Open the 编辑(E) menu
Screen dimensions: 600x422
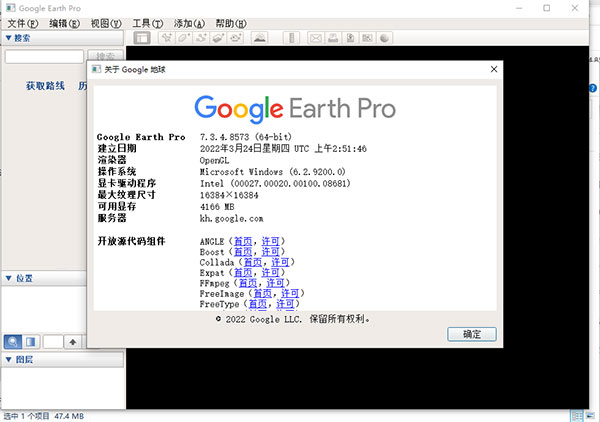click(x=64, y=24)
